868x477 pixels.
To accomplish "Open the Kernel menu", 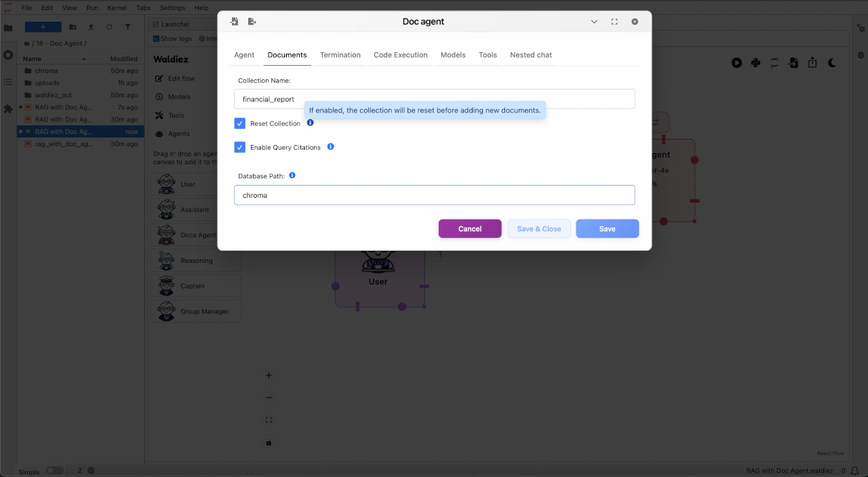I will (117, 8).
